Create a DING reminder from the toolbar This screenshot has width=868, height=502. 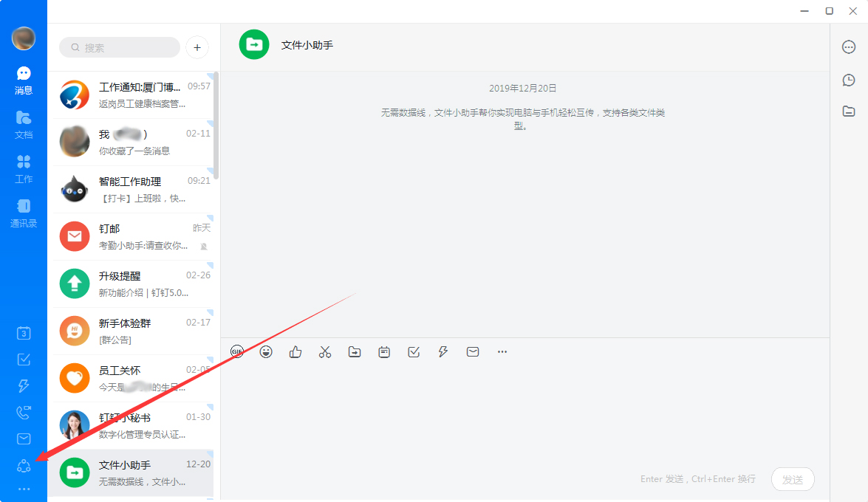(384, 352)
